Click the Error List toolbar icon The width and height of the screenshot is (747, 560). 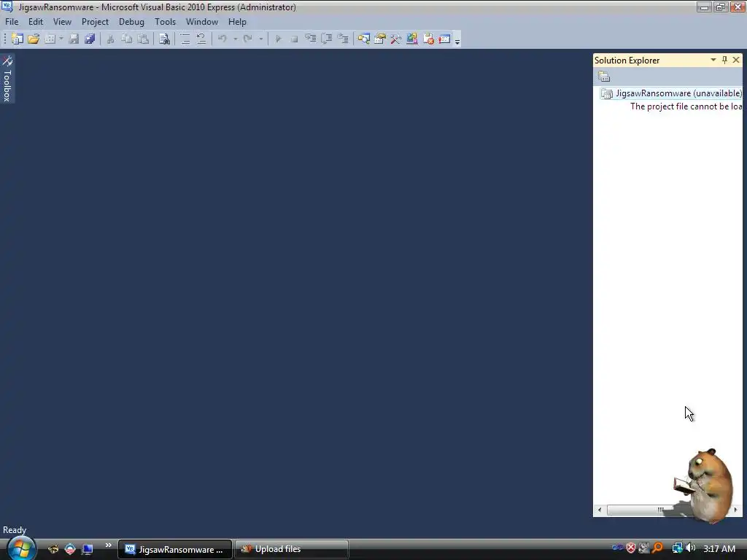click(x=428, y=39)
